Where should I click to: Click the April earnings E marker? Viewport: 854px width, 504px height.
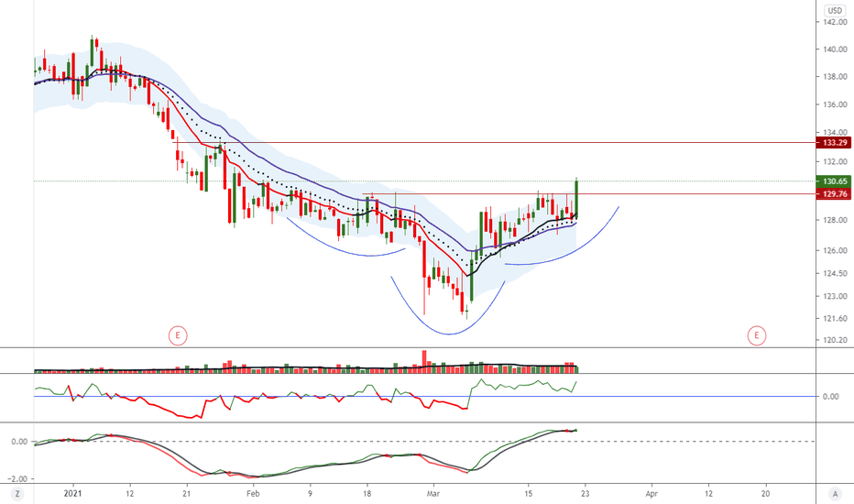757,335
